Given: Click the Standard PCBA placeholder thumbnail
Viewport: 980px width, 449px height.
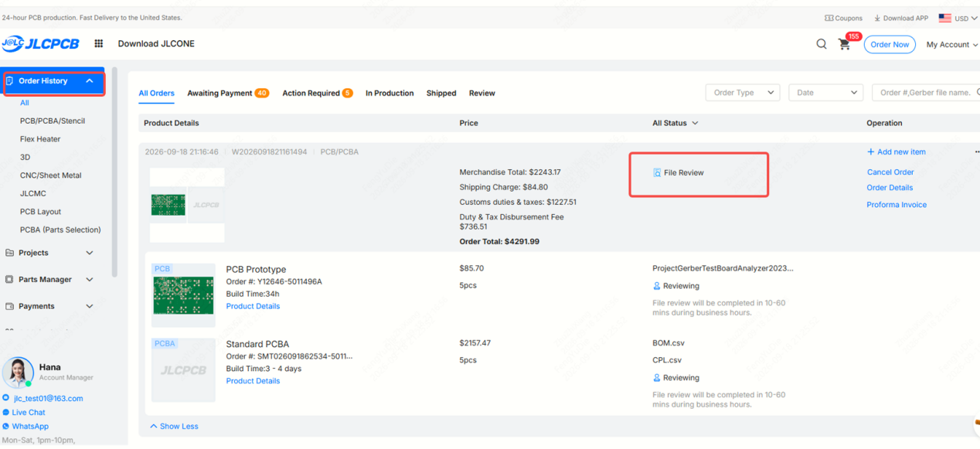Looking at the screenshot, I should click(x=183, y=370).
